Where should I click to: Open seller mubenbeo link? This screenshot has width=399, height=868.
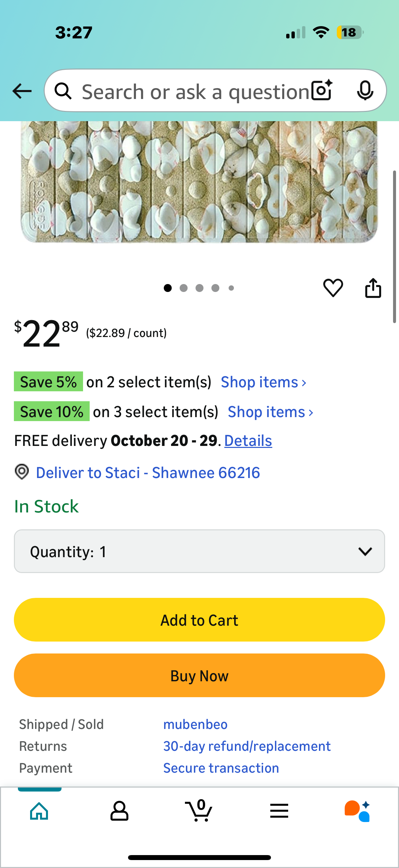(195, 724)
